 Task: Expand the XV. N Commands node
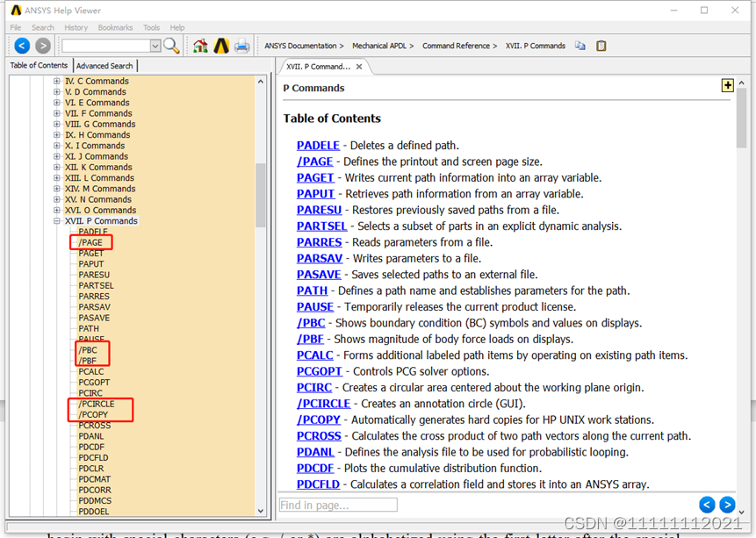57,199
